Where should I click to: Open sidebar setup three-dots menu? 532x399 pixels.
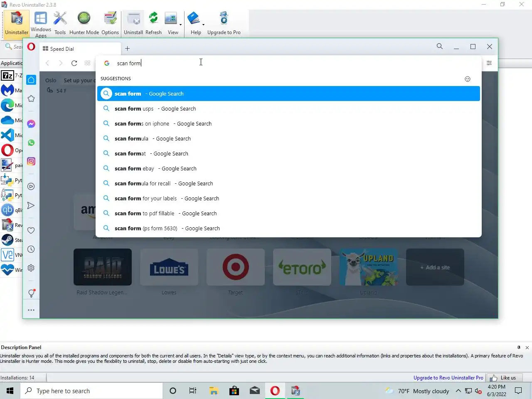[x=31, y=310]
